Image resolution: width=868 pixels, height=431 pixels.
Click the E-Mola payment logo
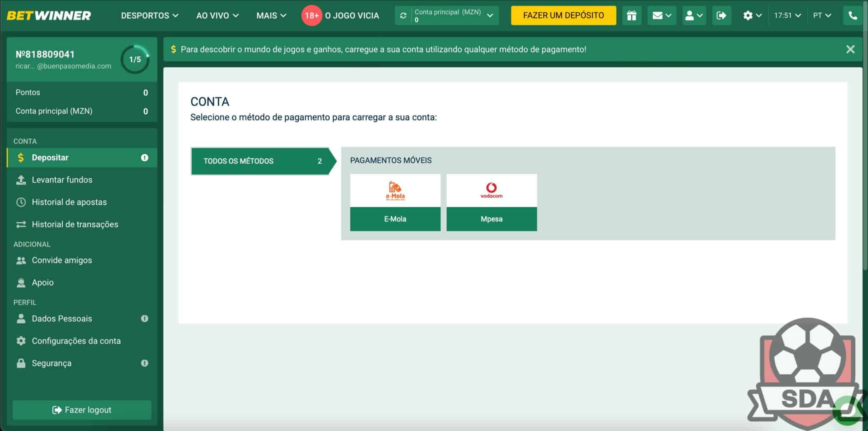[395, 191]
